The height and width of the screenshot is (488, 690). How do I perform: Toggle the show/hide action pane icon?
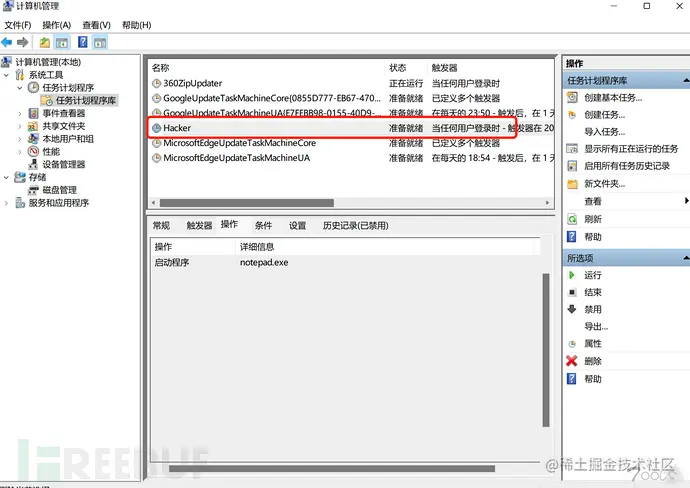coord(100,42)
